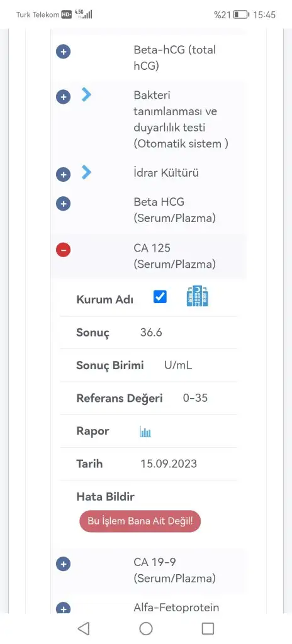Tap the Android recent apps square
The height and width of the screenshot is (644, 292).
click(x=208, y=628)
